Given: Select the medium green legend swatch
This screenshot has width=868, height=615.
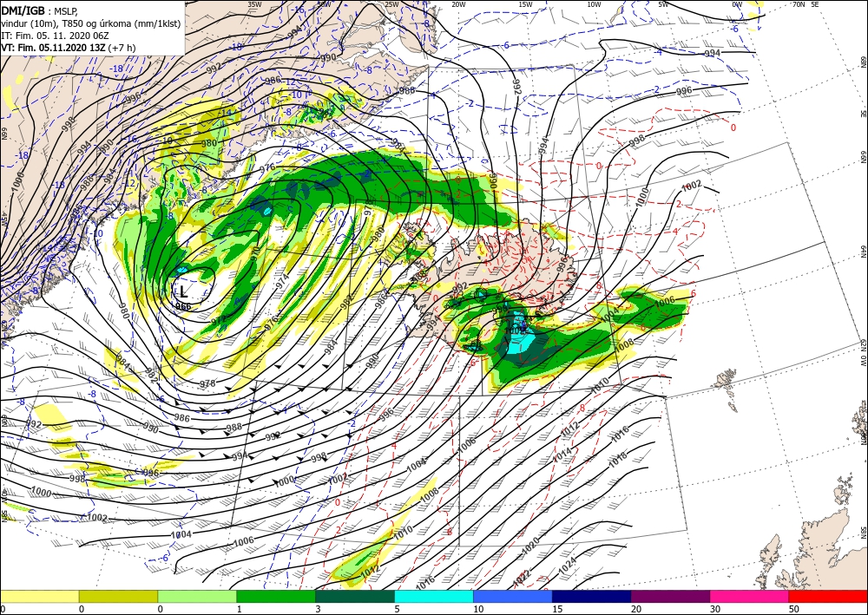Looking at the screenshot, I should 276,596.
